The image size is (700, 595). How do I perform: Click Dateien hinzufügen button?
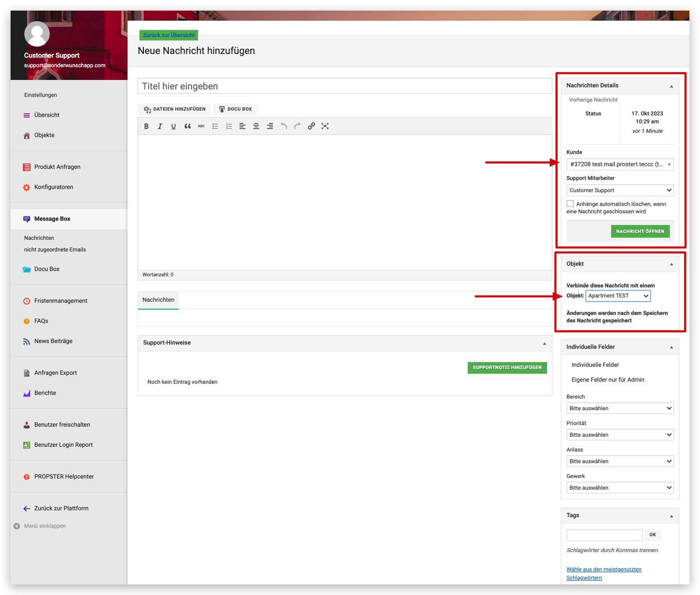point(175,110)
